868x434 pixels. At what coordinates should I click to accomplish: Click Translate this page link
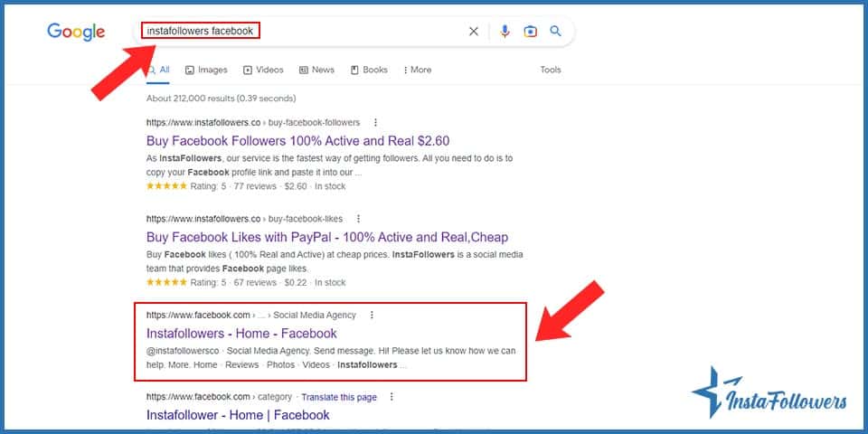pos(339,398)
